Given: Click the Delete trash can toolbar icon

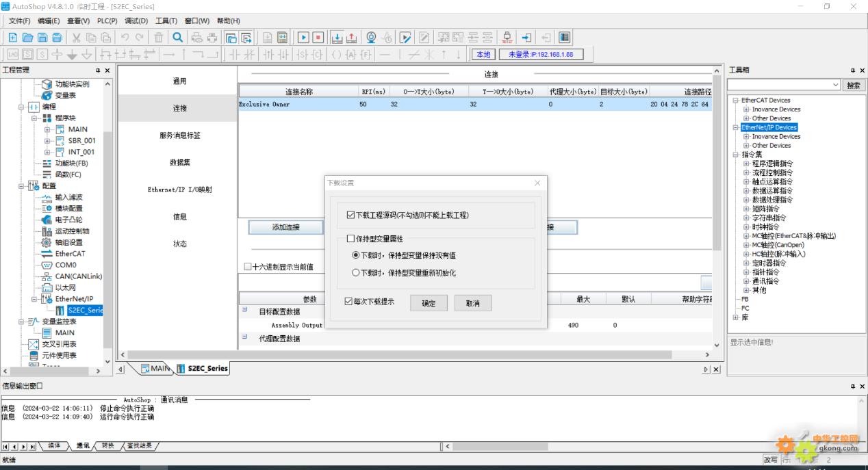Looking at the screenshot, I should pyautogui.click(x=159, y=38).
